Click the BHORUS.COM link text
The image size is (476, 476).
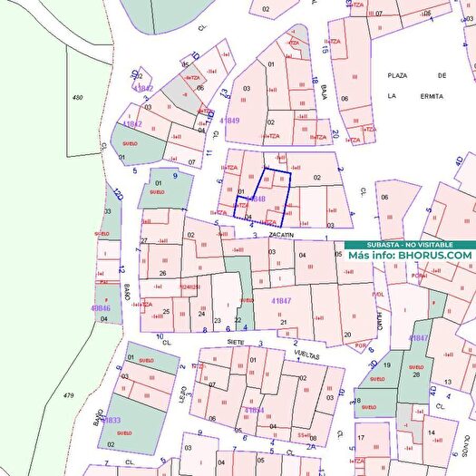click(435, 256)
